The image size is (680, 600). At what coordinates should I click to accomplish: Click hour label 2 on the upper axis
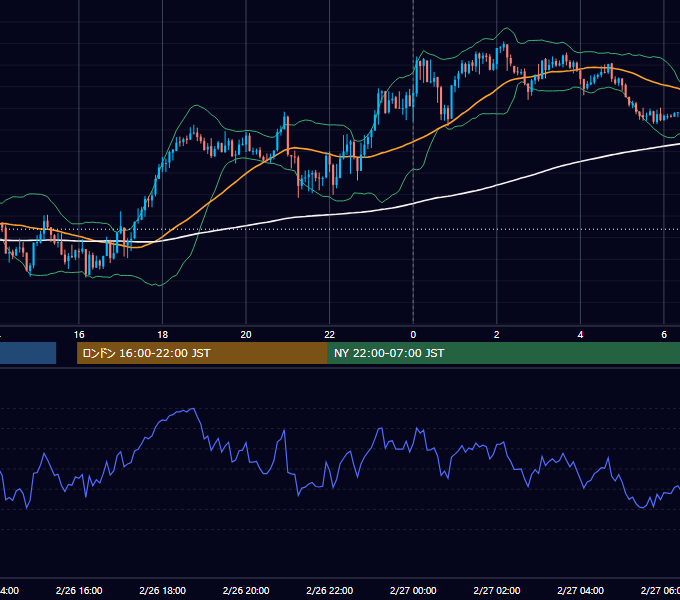497,335
